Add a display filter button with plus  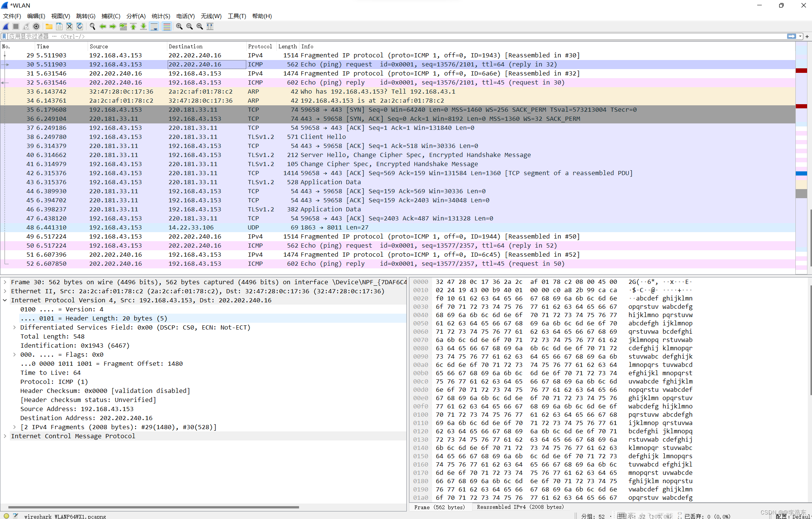click(807, 36)
